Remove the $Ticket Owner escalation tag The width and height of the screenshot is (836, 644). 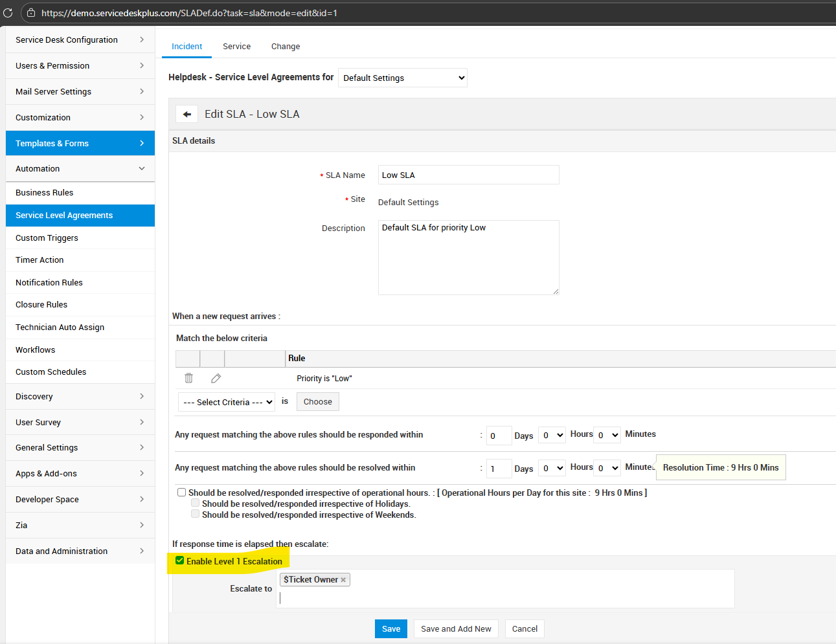click(343, 580)
